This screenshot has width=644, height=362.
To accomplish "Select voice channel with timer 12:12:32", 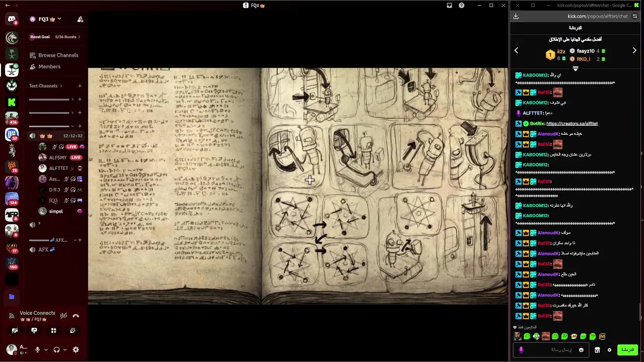I will click(55, 136).
